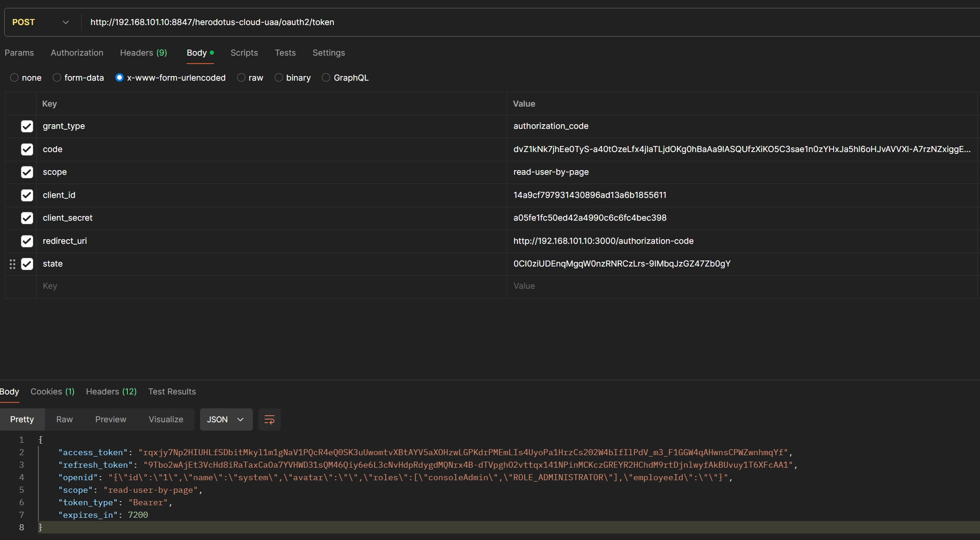Open the POST method dropdown

pyautogui.click(x=41, y=22)
